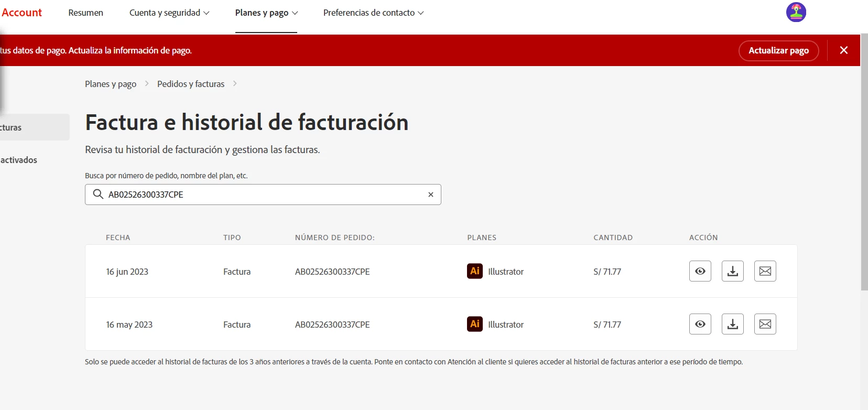
Task: Click the search magnifier icon
Action: point(98,194)
